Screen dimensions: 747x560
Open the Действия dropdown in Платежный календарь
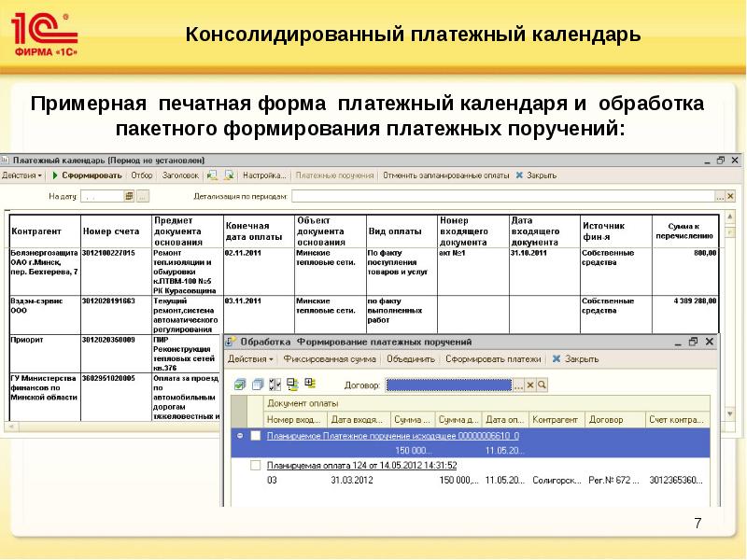(21, 175)
